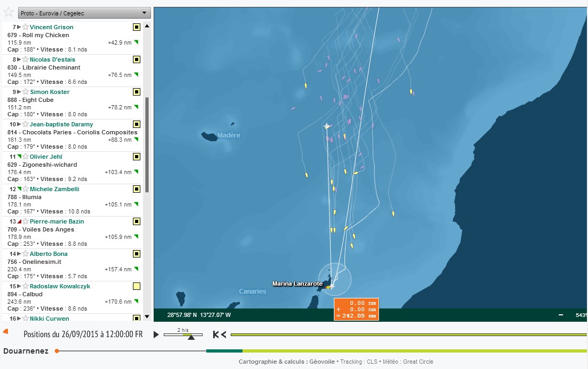Screen dimensions: 588x369
Task: Click green rank-up arrow for Olivier Jehl
Action: point(19,156)
